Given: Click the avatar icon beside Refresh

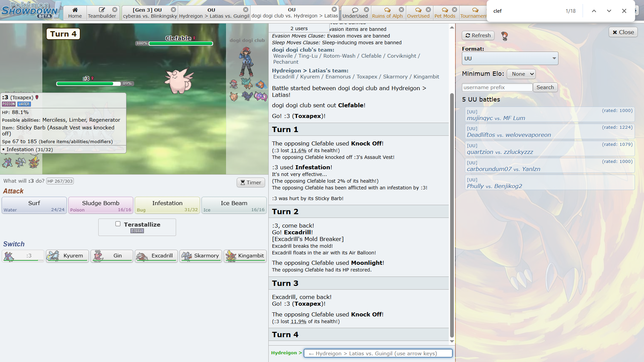Looking at the screenshot, I should point(504,36).
